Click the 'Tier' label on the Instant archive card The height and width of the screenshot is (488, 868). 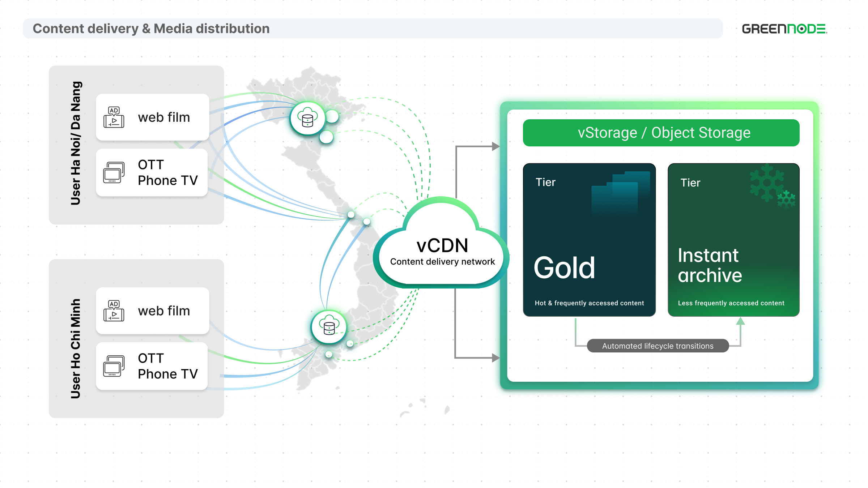[x=690, y=183]
